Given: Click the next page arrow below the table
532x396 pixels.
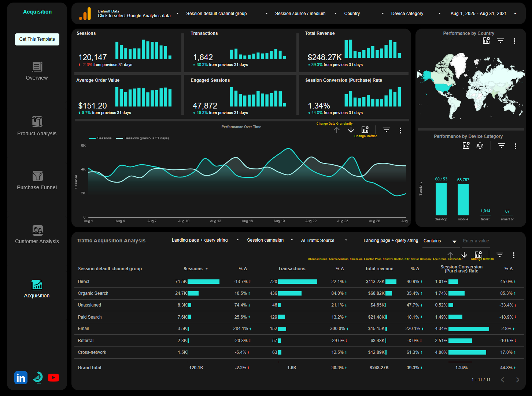Looking at the screenshot, I should pos(518,379).
